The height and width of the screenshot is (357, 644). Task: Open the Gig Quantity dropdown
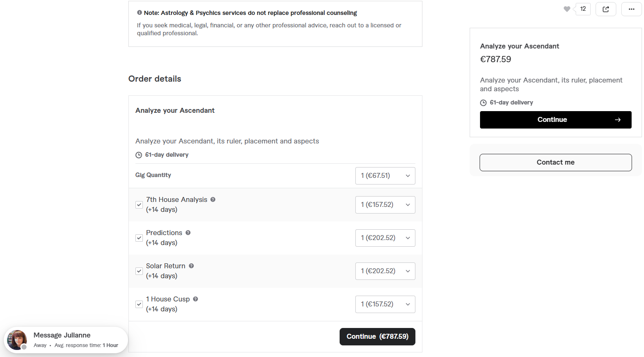pos(385,176)
